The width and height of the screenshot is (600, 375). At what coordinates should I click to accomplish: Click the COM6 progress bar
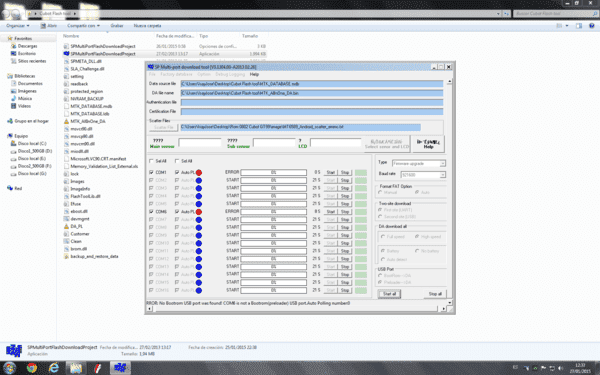[x=273, y=212]
